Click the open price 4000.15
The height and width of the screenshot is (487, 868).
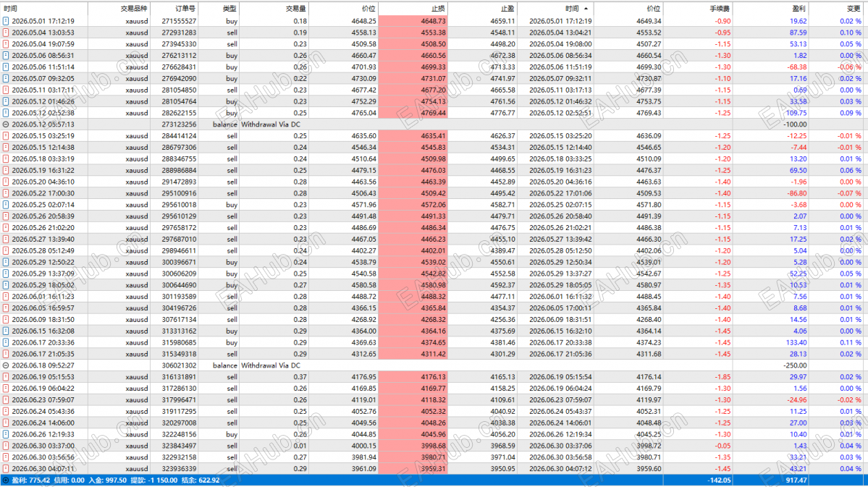(363, 446)
